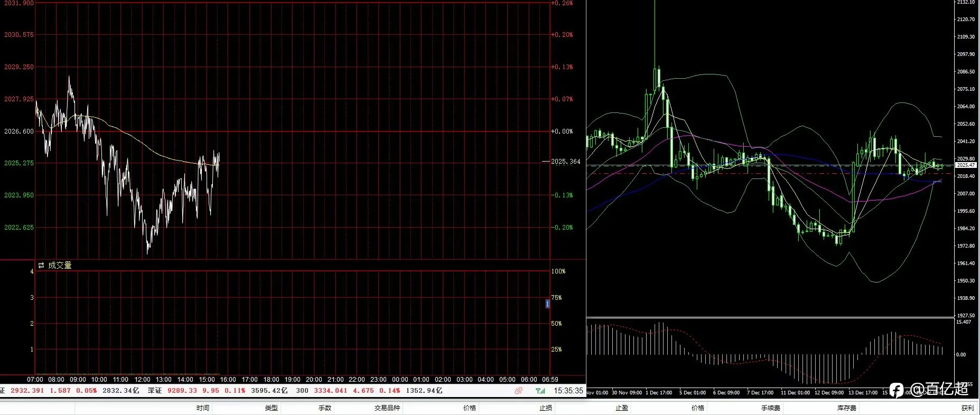Select the change percentage 0.11%
Viewport: 980px width, 415px height.
coord(235,391)
